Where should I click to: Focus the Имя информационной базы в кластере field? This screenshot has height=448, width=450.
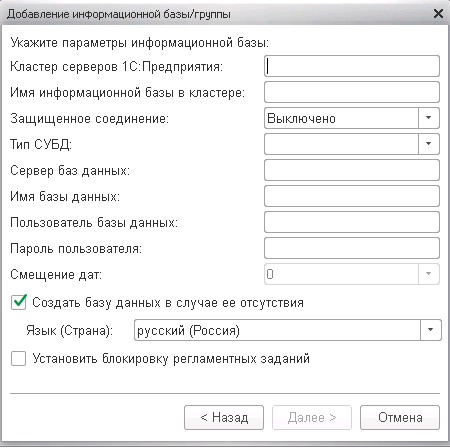pyautogui.click(x=352, y=92)
